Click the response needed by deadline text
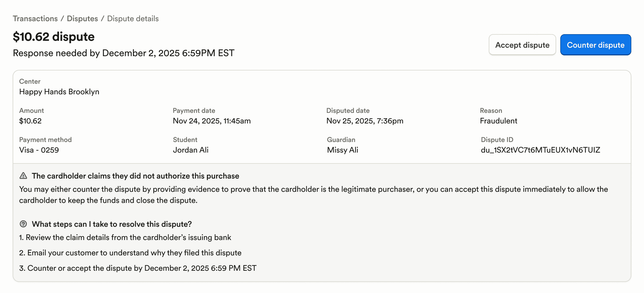 pos(124,53)
